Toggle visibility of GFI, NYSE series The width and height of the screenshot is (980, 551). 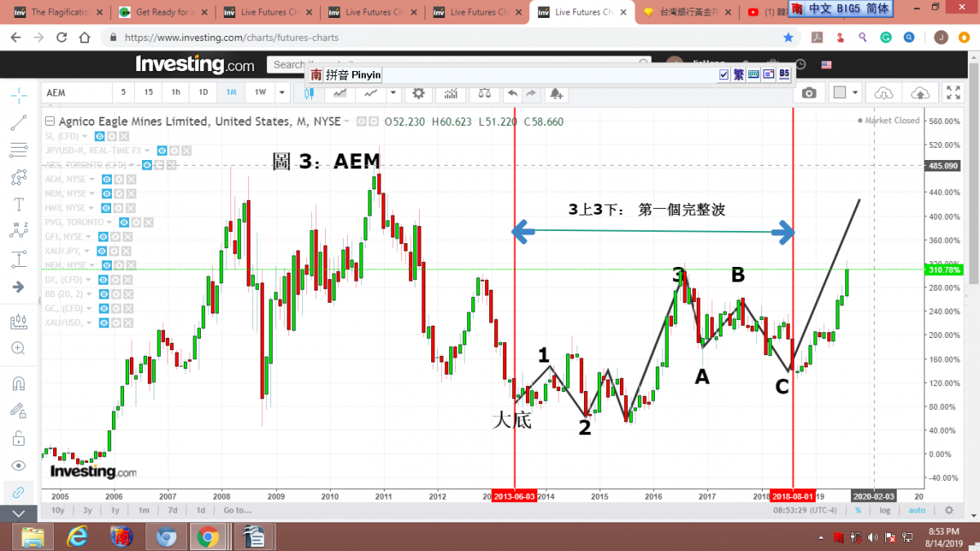tap(103, 237)
